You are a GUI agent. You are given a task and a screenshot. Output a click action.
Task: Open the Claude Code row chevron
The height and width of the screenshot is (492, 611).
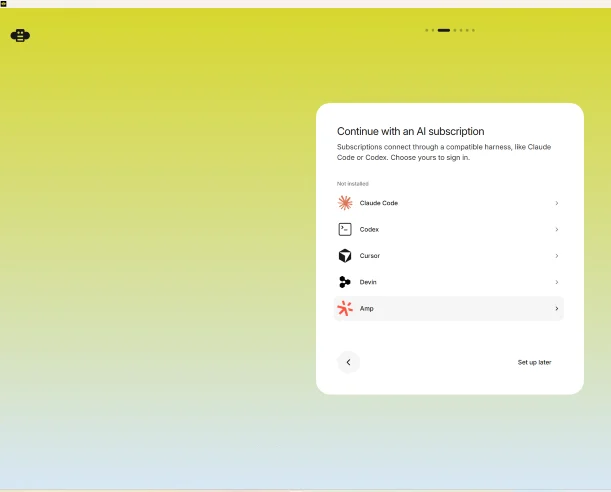(x=557, y=203)
